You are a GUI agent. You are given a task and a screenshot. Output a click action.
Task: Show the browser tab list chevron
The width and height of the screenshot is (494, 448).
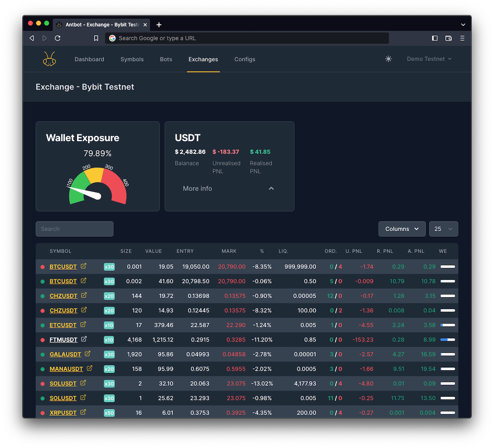(463, 25)
